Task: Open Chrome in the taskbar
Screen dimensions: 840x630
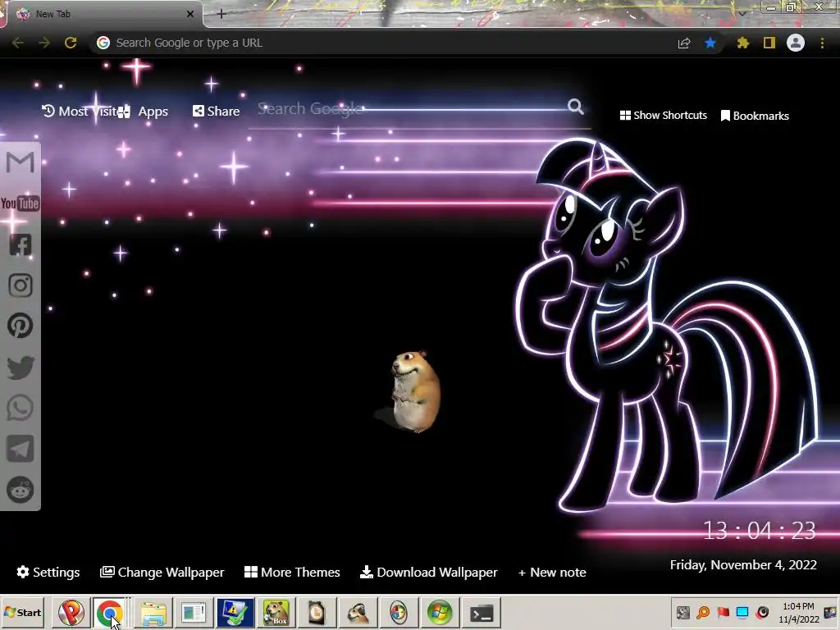Action: [110, 612]
